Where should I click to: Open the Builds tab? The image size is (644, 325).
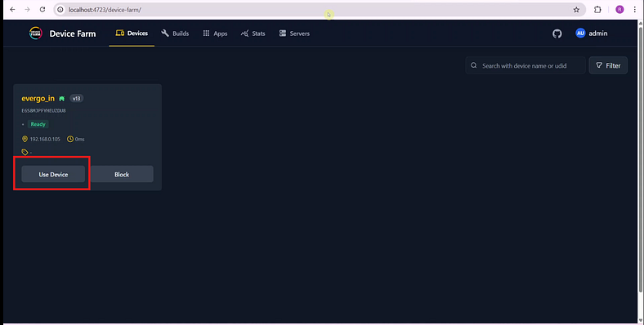(175, 33)
